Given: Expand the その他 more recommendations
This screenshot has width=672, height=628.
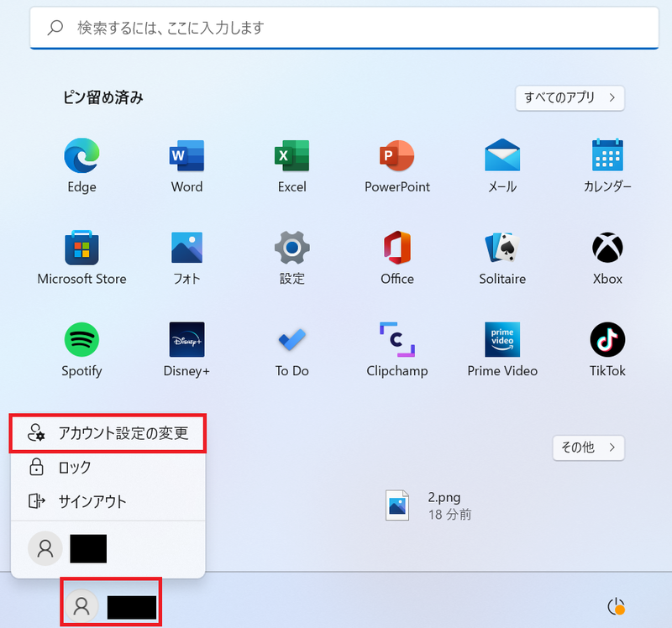Looking at the screenshot, I should [x=589, y=447].
